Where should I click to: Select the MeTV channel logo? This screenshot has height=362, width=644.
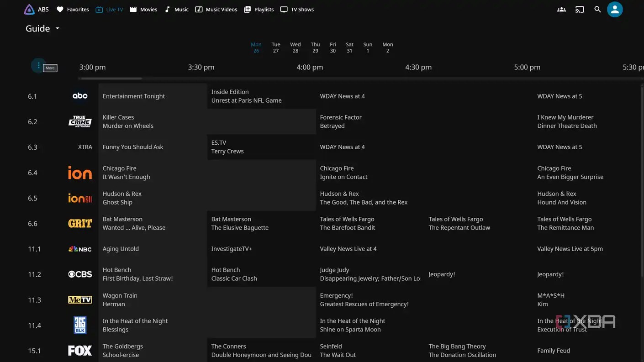[80, 300]
